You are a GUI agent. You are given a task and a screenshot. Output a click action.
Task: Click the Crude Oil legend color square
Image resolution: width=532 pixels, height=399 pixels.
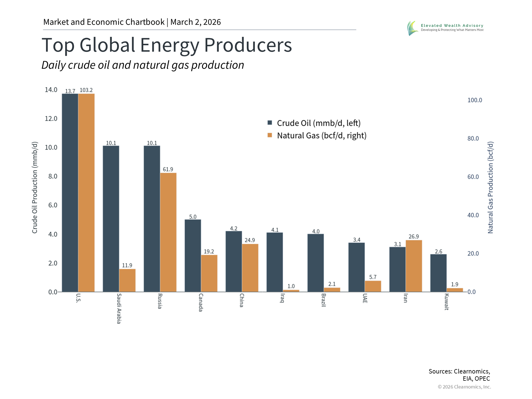click(x=270, y=123)
